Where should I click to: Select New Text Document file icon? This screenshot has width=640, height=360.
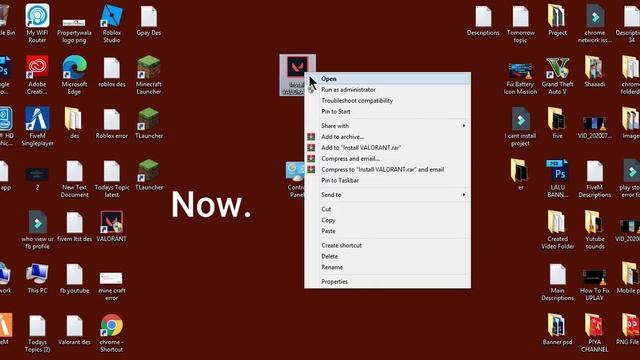pos(74,171)
